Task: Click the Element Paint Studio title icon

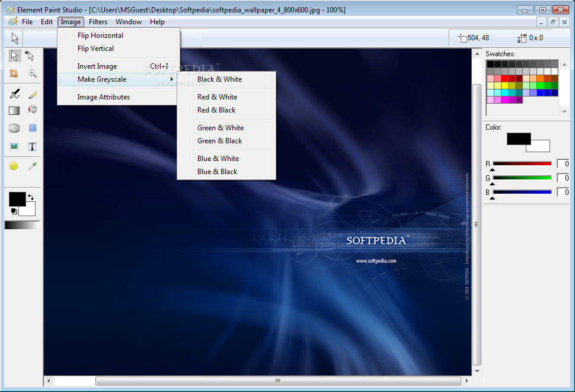Action: pyautogui.click(x=10, y=9)
